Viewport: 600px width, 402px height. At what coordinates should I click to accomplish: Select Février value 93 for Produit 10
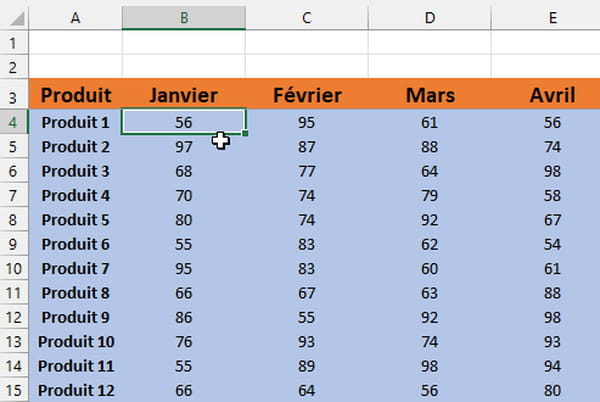tap(307, 342)
